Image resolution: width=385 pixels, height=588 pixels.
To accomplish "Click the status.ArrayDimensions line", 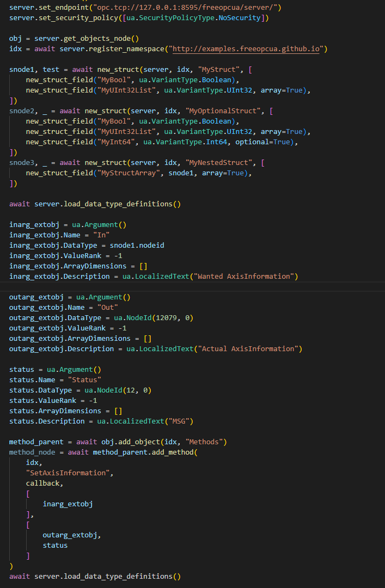I will [x=66, y=411].
